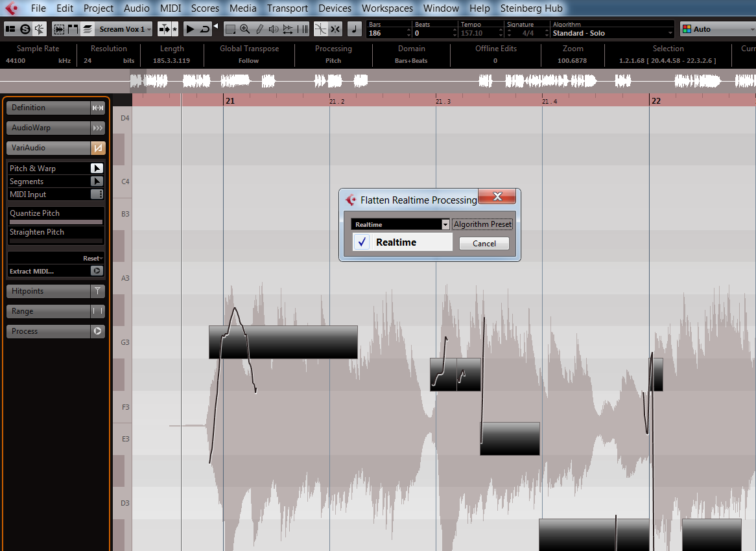Adjust the Quantize Pitch slider
The height and width of the screenshot is (551, 756).
tap(56, 222)
